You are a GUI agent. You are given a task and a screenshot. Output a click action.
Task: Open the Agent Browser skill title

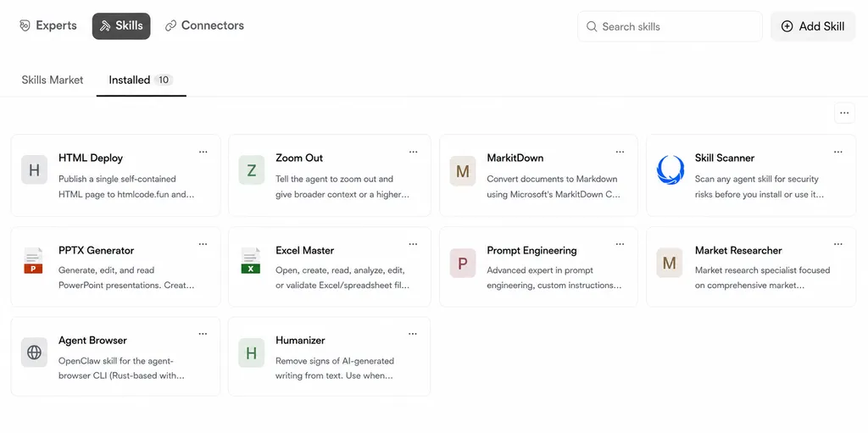(93, 340)
